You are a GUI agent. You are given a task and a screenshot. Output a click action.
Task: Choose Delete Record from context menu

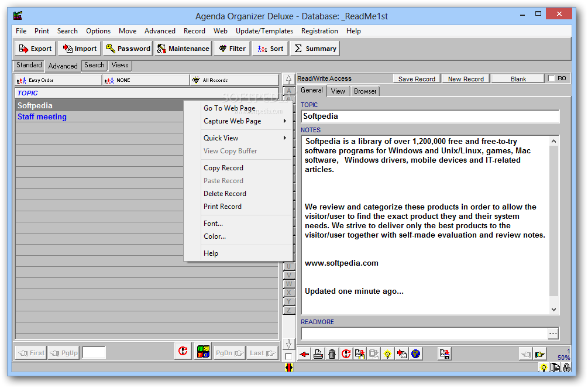(238, 194)
